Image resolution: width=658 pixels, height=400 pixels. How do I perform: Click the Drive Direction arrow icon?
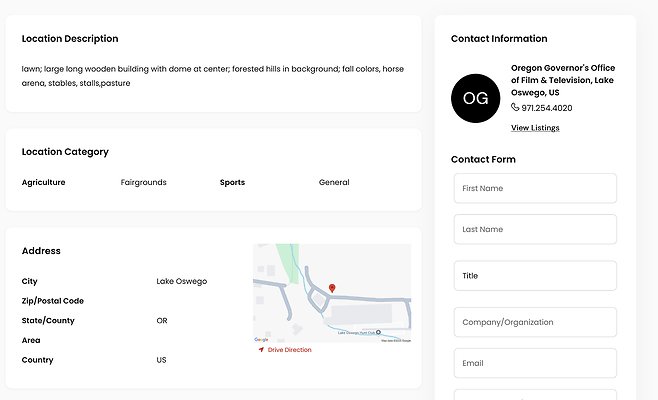coord(261,350)
